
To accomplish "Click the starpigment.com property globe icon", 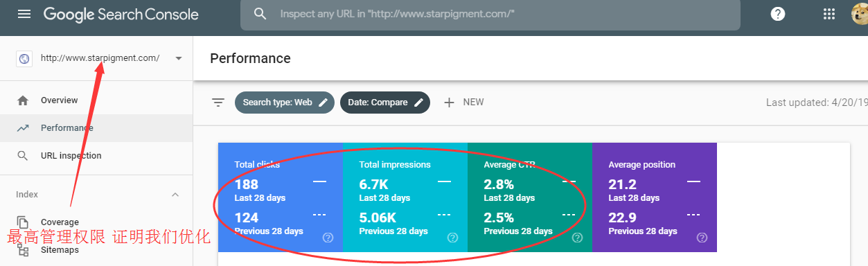I will click(24, 58).
